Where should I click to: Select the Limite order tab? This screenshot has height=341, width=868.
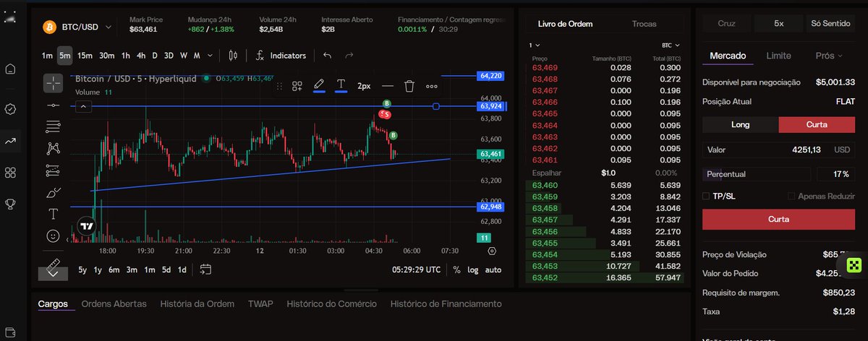coord(778,56)
